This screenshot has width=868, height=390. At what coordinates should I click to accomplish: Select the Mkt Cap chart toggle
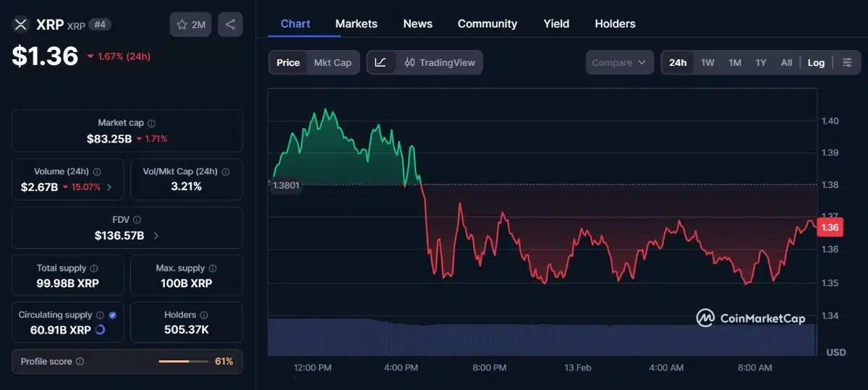pyautogui.click(x=333, y=62)
